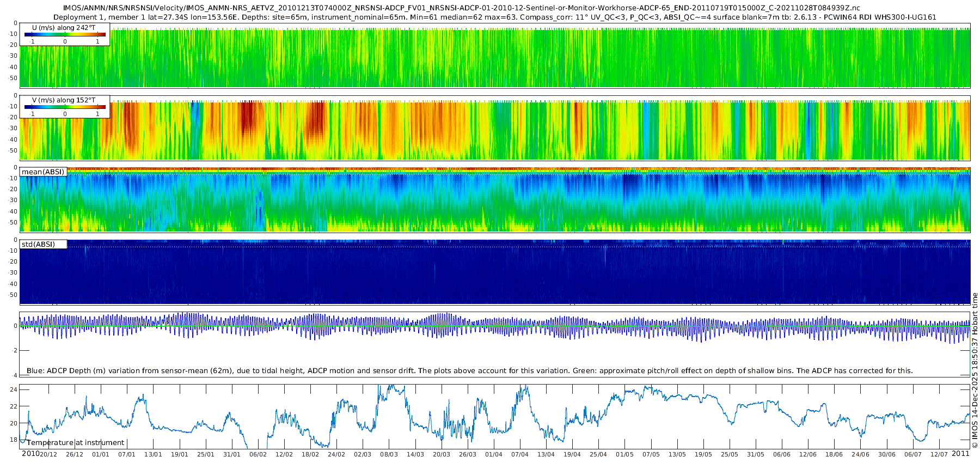980x463 pixels.
Task: Select the "U (m/s) along 242°T" legend title
Action: (x=64, y=27)
